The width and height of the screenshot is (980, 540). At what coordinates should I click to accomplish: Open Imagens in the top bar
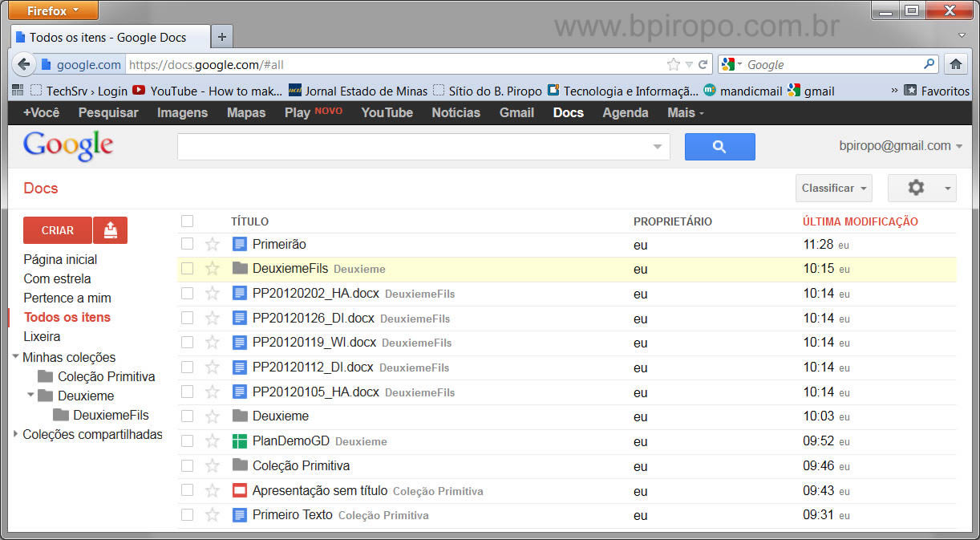[x=182, y=113]
